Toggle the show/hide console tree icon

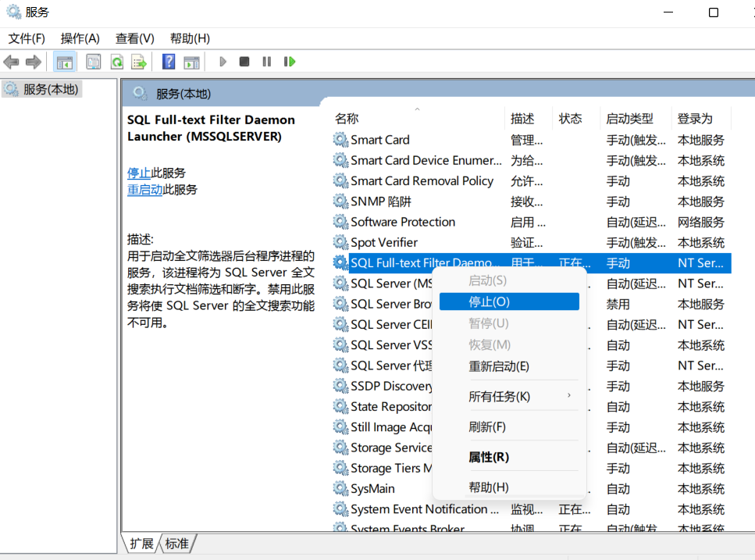tap(65, 62)
